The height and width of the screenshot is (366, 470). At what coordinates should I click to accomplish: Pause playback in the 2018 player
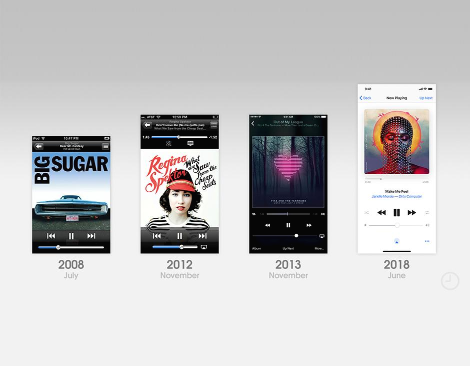[397, 213]
